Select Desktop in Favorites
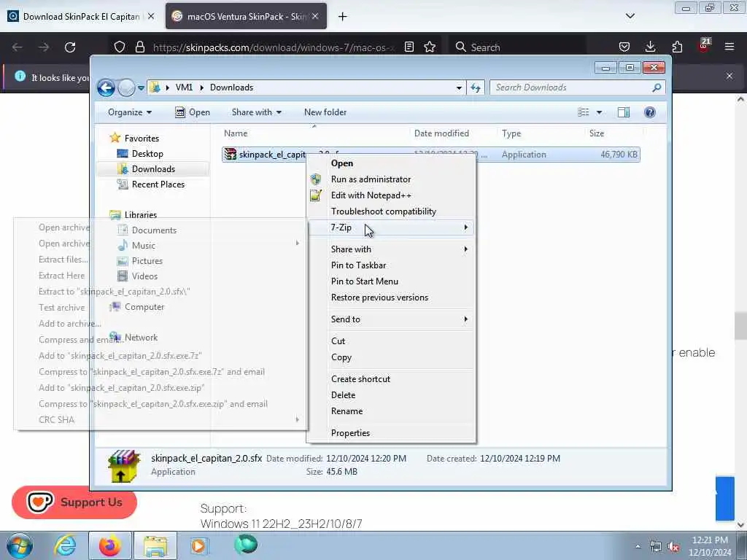 [147, 154]
